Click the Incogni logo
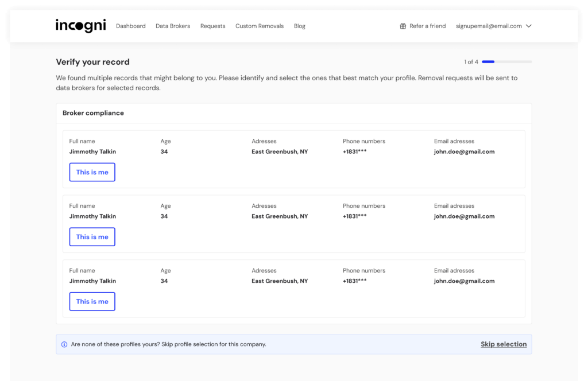Viewport: 588px width, 381px height. (x=80, y=26)
